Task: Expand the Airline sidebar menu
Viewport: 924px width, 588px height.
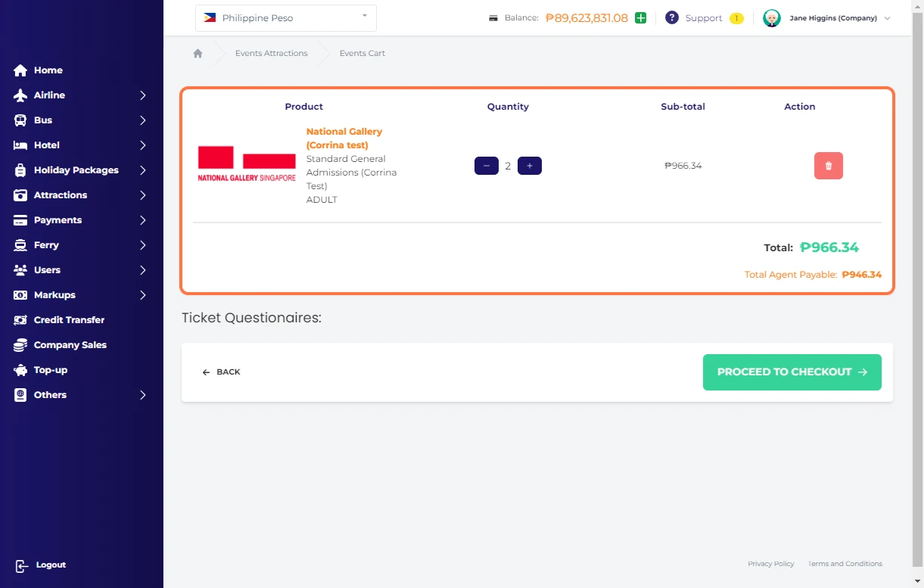Action: 142,95
